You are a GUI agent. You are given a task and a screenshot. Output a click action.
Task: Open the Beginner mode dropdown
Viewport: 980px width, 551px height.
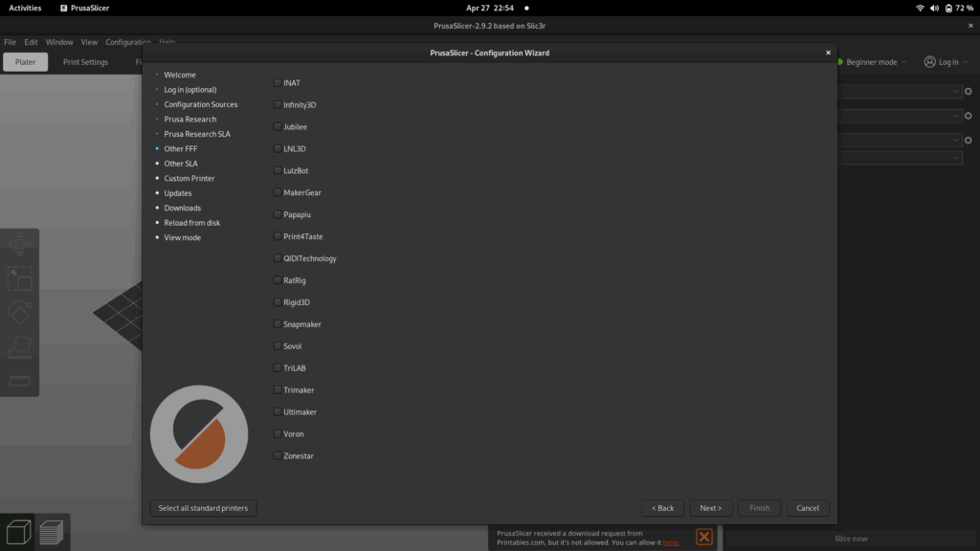click(x=873, y=62)
